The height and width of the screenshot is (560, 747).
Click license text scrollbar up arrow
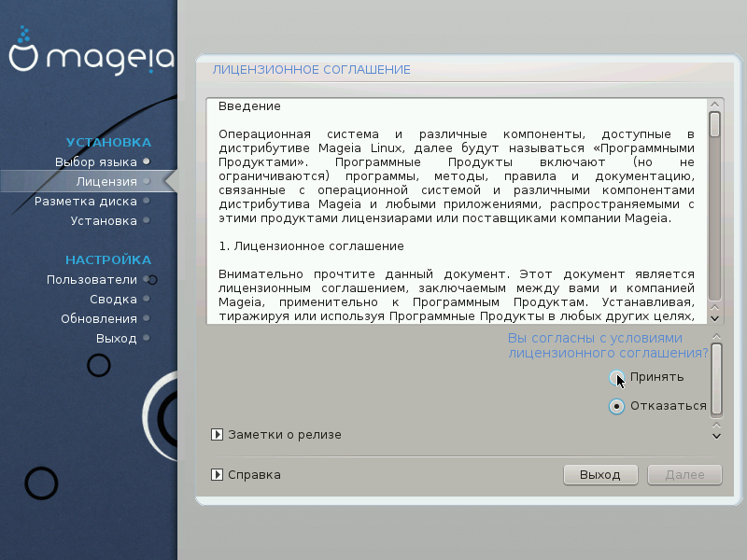[714, 105]
